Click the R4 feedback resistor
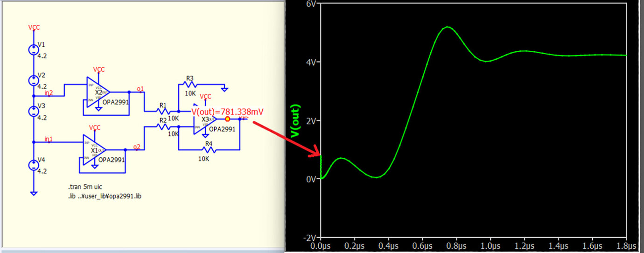 pos(209,150)
